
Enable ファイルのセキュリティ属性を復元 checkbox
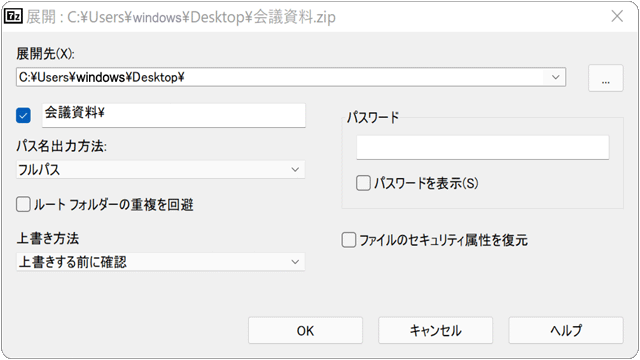coord(349,240)
